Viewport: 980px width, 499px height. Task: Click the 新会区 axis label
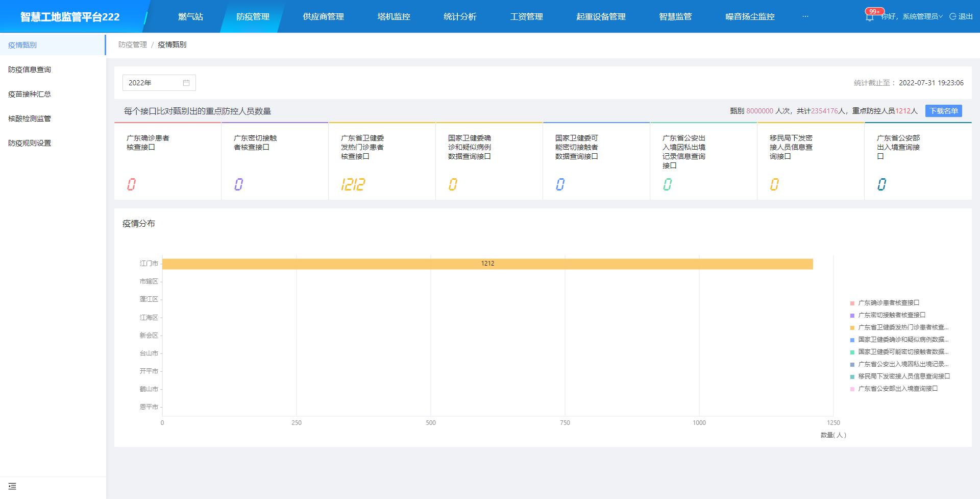tap(149, 335)
